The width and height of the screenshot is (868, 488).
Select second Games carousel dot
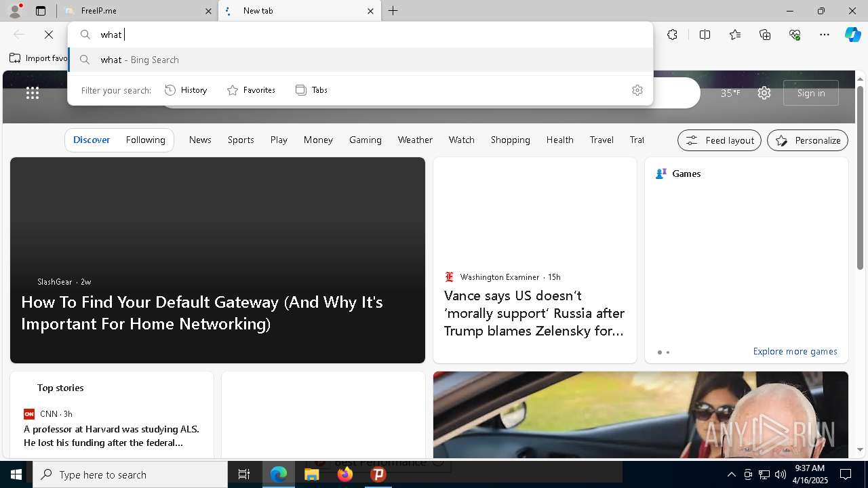[x=668, y=352]
